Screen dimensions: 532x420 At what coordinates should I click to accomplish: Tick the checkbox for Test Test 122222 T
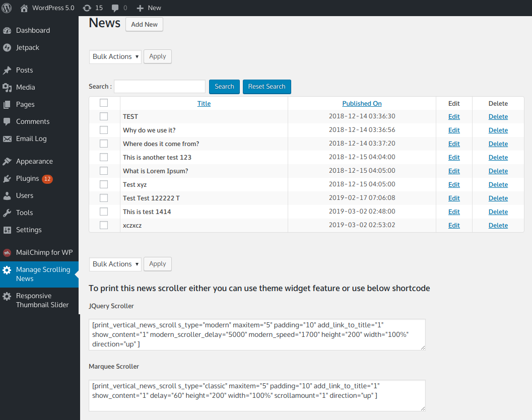[x=104, y=198]
